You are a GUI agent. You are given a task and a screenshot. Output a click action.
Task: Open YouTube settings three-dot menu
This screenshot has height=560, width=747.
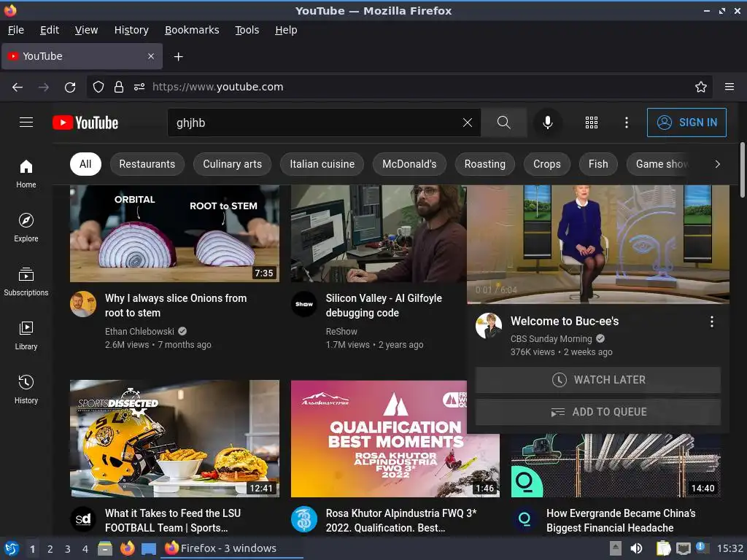(x=626, y=122)
